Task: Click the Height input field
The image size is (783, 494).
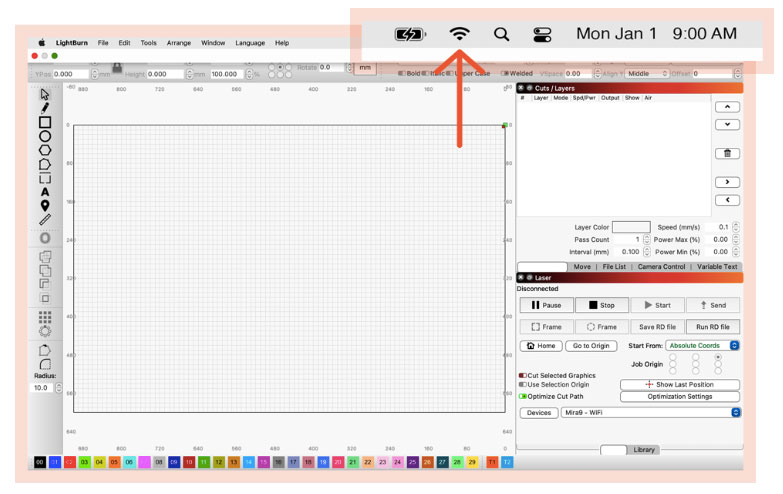Action: tap(165, 74)
